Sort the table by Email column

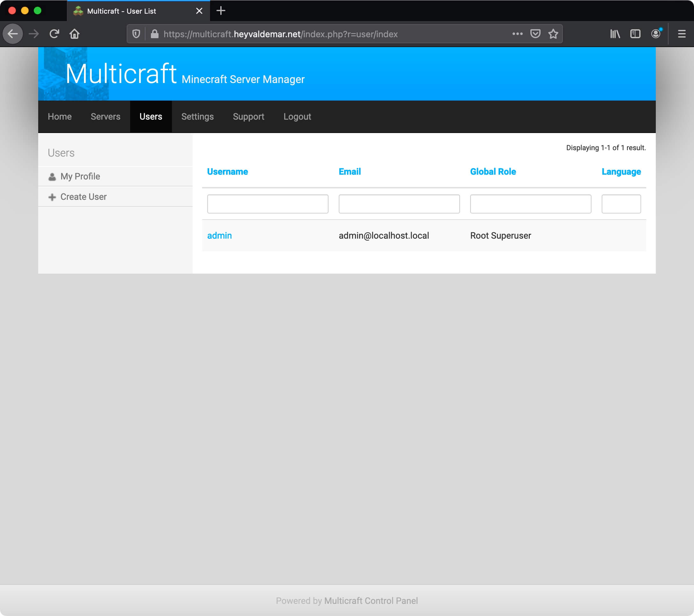350,171
